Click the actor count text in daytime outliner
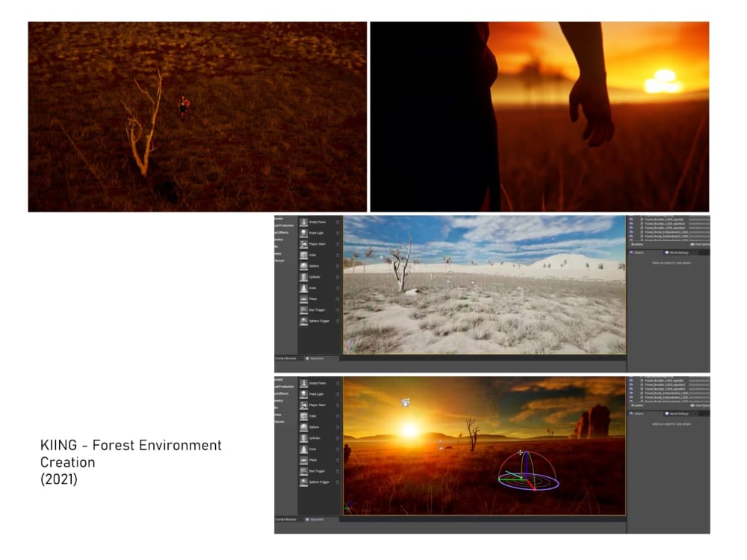The height and width of the screenshot is (560, 747). pyautogui.click(x=637, y=244)
